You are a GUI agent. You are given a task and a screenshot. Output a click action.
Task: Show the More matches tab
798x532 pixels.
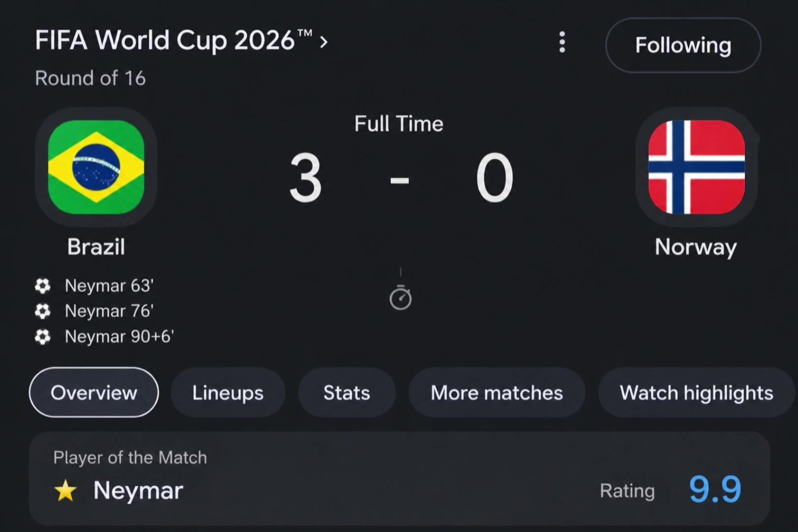click(497, 393)
